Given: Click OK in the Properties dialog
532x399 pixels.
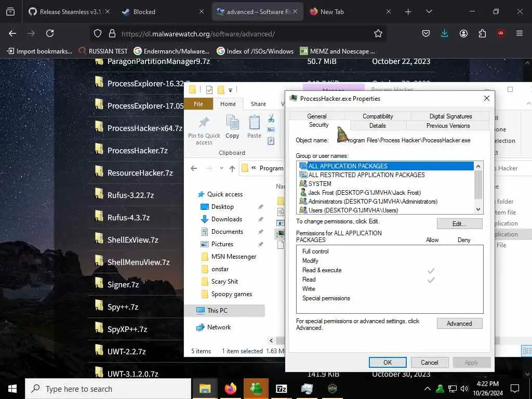Looking at the screenshot, I should click(x=388, y=362).
